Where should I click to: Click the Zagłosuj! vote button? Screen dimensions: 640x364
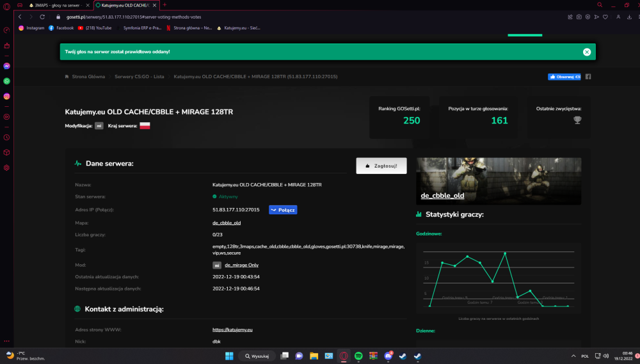pyautogui.click(x=381, y=166)
